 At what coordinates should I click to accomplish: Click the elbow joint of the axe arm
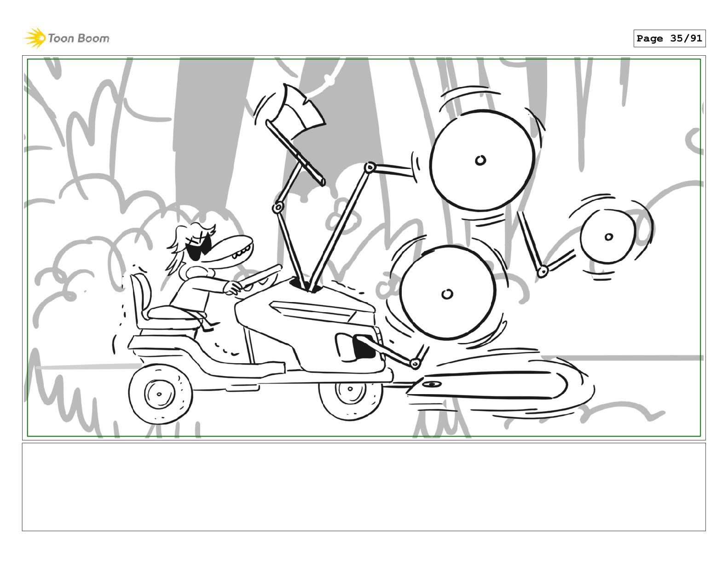pos(278,208)
